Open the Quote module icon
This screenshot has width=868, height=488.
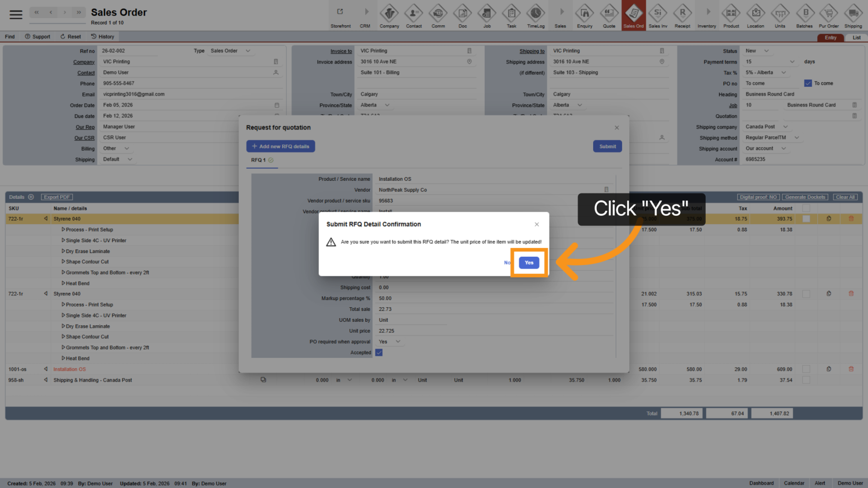pos(609,17)
